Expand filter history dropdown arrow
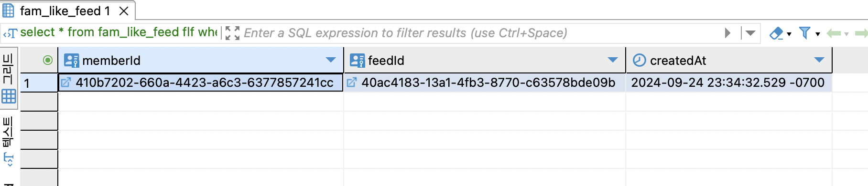Viewport: 868px width, 186px height. 750,33
